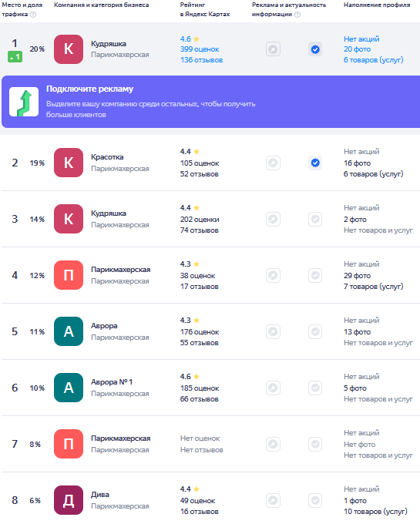Screen dimensions: 420x524
Task: Click the advertising status icon for Красотка
Action: click(x=273, y=163)
